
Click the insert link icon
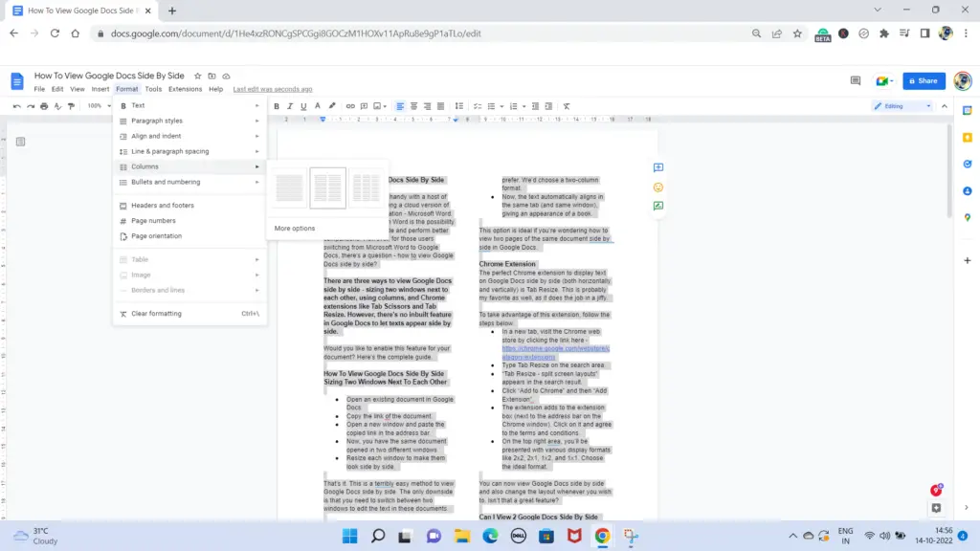[350, 106]
